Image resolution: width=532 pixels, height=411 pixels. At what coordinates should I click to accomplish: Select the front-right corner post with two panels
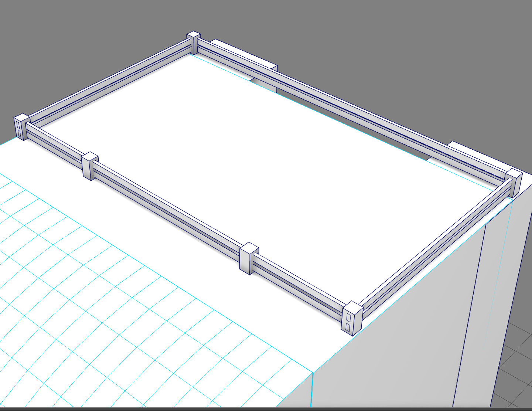[352, 319]
